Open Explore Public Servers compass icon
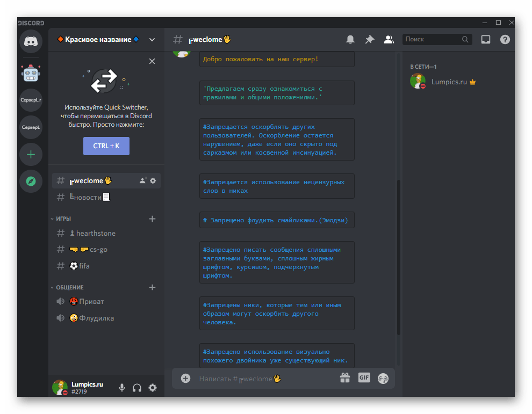 point(31,181)
